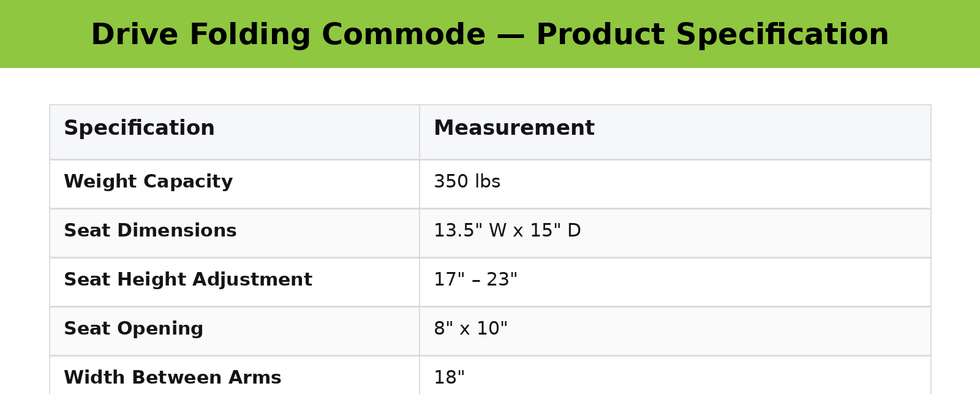Image resolution: width=980 pixels, height=394 pixels.
Task: Select the Specification column header
Action: 139,129
